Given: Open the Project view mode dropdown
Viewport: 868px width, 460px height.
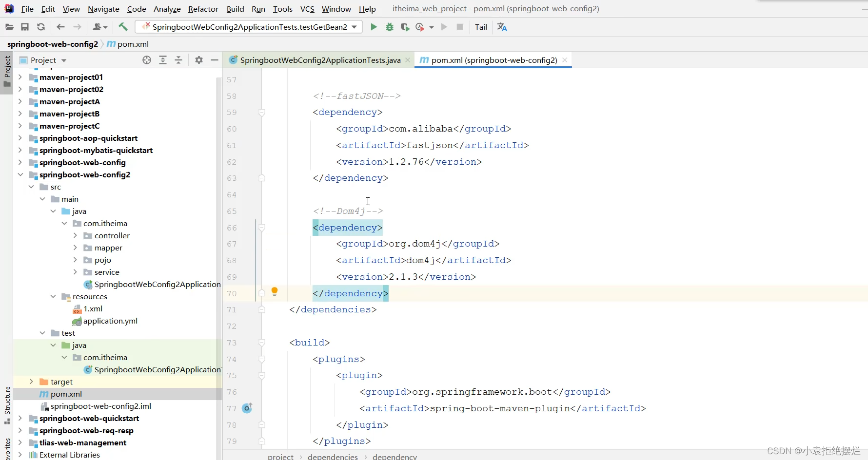Looking at the screenshot, I should pos(64,60).
